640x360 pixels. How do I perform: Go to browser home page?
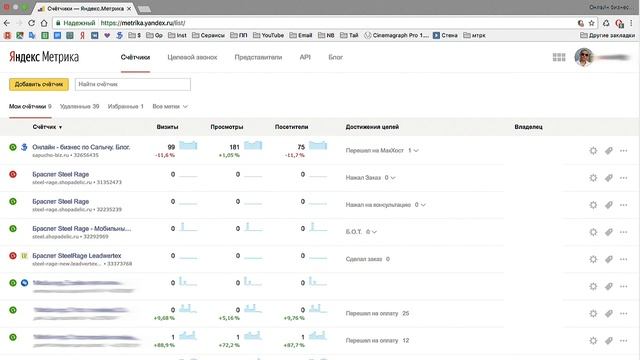[44, 23]
